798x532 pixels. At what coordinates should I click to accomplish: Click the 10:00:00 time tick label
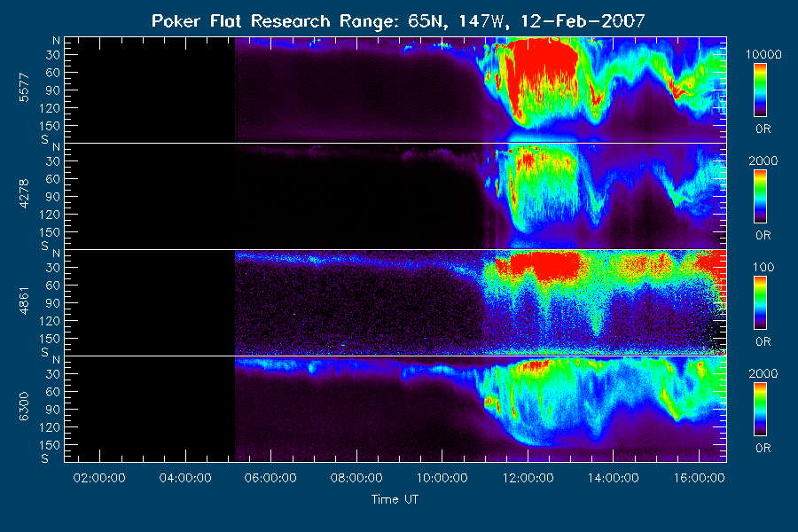tap(442, 478)
